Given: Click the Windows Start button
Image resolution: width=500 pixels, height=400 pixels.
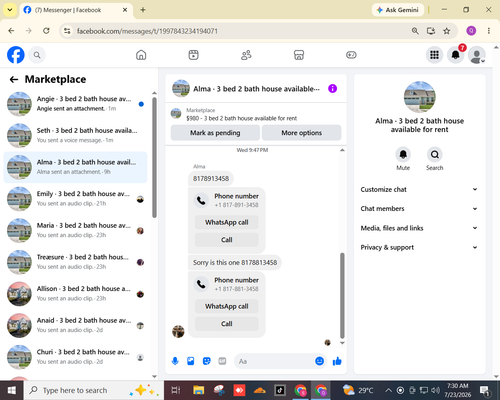Looking at the screenshot, I should coord(12,390).
